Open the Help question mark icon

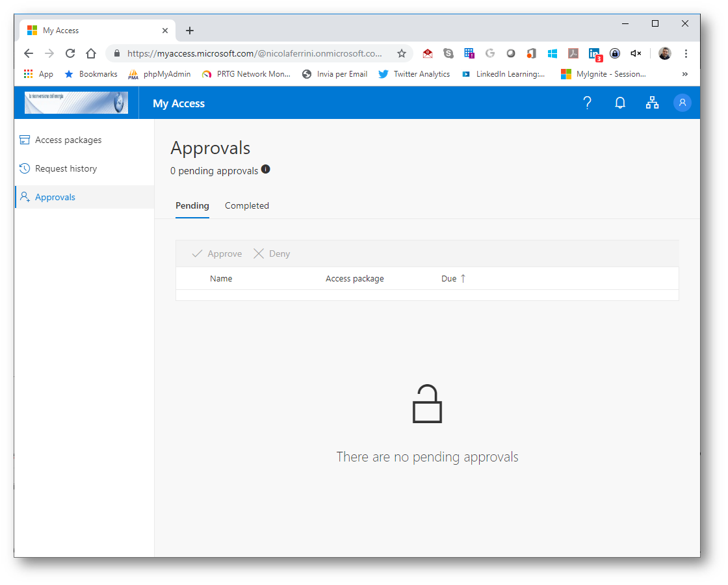(x=587, y=103)
